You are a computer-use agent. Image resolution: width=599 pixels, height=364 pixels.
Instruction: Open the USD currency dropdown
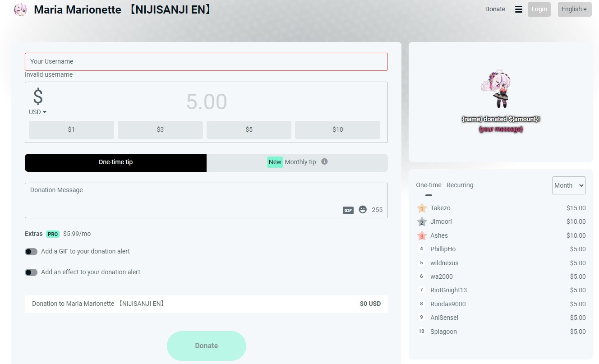click(38, 112)
